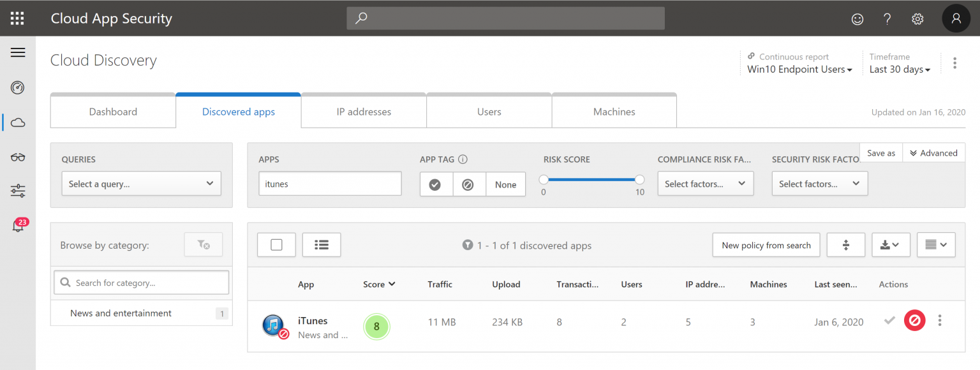980x370 pixels.
Task: Change timeframe via Last 30 days dropdown
Action: pyautogui.click(x=900, y=69)
